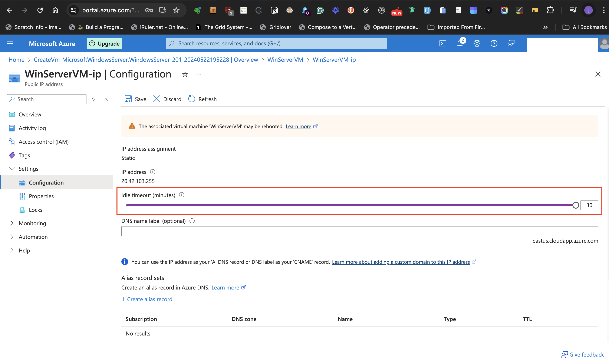The height and width of the screenshot is (364, 609).
Task: Click the IP address info icon
Action: coord(153,172)
